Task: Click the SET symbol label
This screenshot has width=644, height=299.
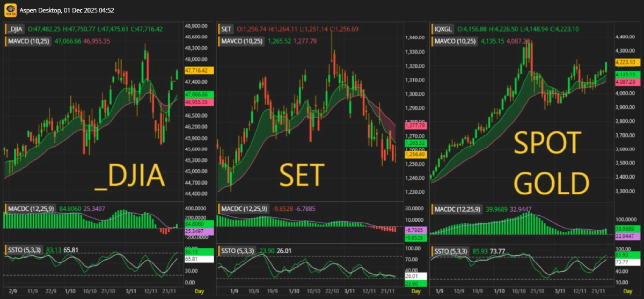Action: 226,30
